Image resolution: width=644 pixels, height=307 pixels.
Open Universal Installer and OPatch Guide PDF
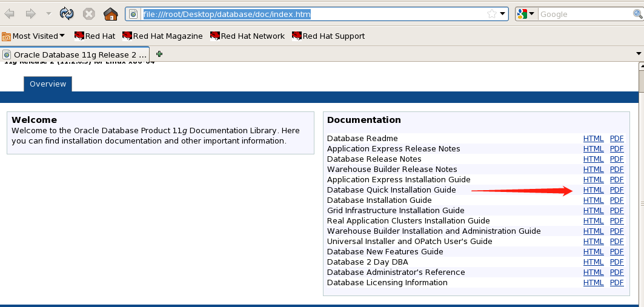click(x=617, y=242)
